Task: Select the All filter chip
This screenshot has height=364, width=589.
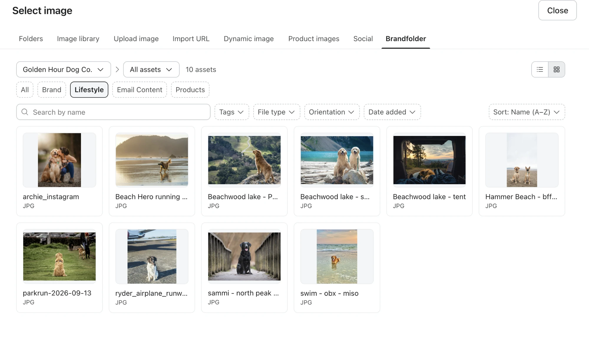Action: click(25, 90)
